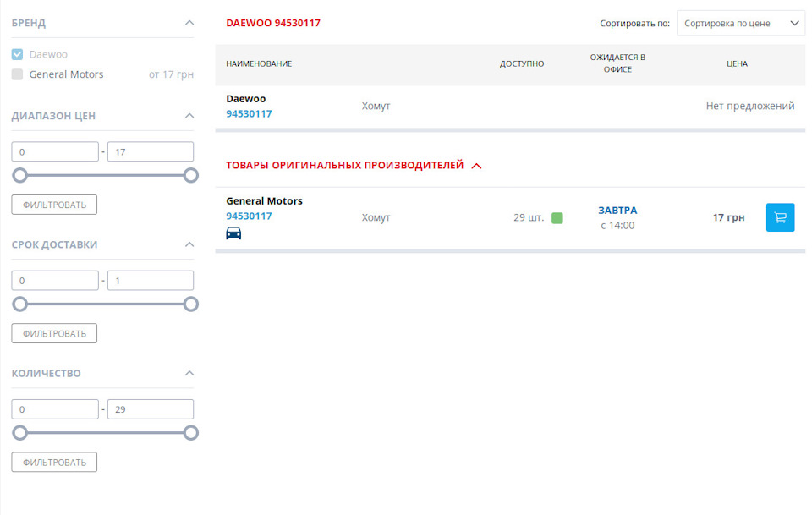
Task: Click the minimum price slider handle
Action: (19, 175)
